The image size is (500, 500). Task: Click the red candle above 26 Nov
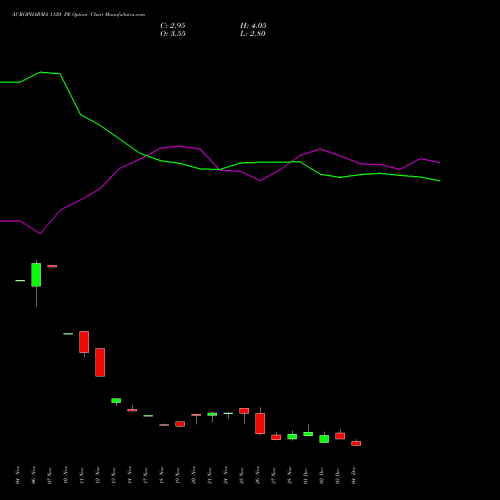click(260, 423)
